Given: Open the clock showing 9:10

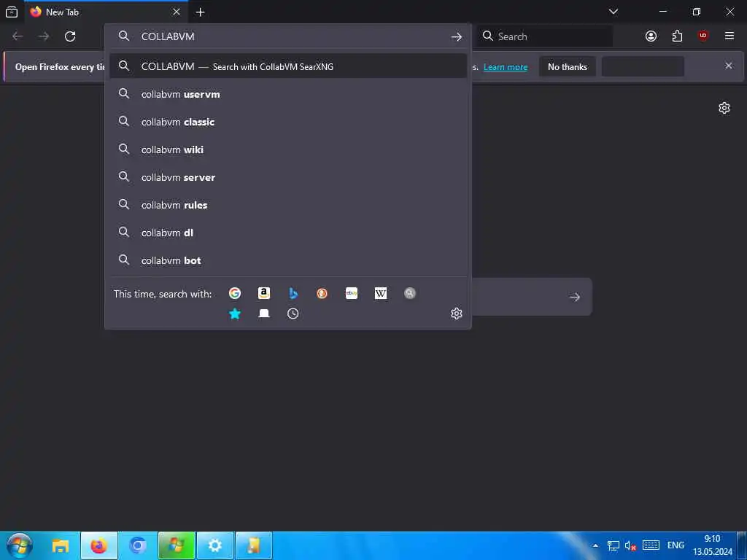Looking at the screenshot, I should point(712,545).
